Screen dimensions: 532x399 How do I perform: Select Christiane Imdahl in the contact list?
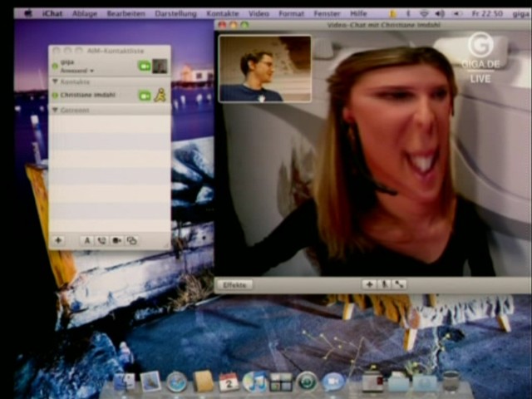pyautogui.click(x=89, y=96)
